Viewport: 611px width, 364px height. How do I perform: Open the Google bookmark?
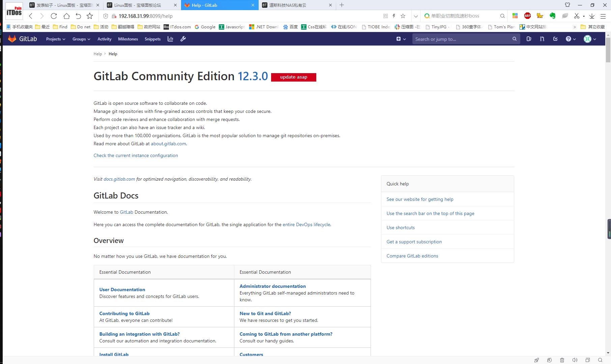[205, 27]
